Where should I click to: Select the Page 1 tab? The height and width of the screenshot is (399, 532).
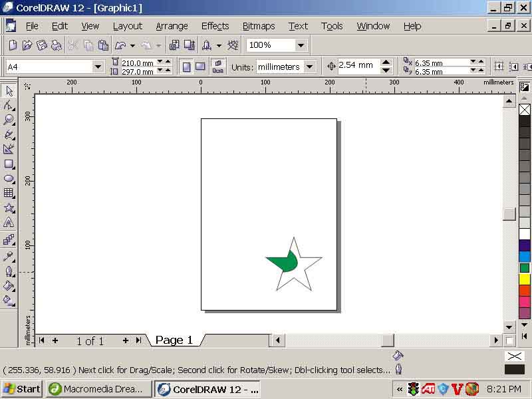(174, 340)
